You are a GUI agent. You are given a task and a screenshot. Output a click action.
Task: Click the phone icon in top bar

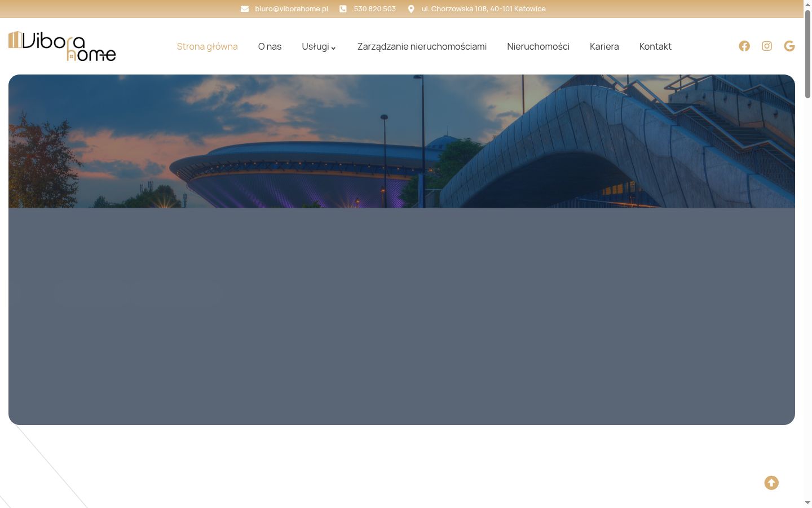343,9
